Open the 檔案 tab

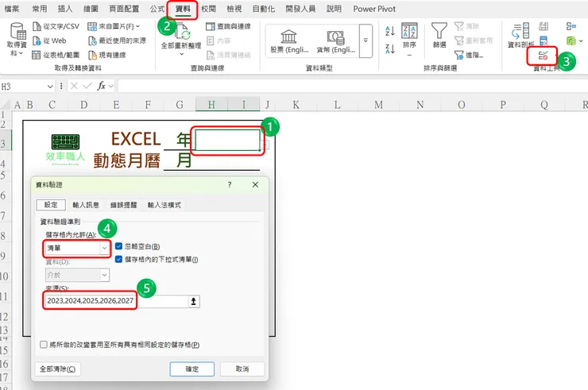(12, 9)
